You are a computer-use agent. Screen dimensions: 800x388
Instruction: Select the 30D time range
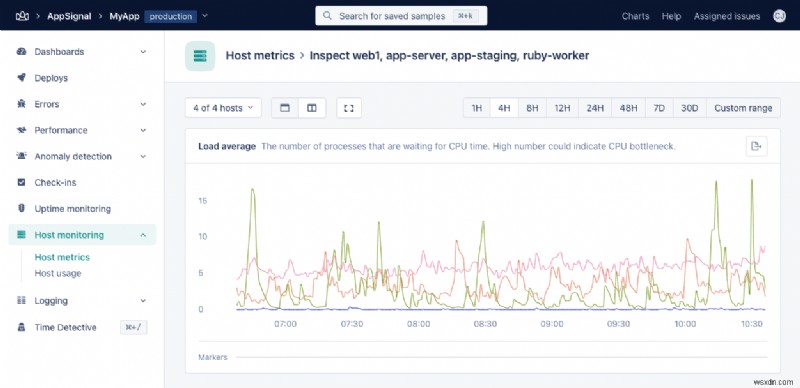(690, 108)
